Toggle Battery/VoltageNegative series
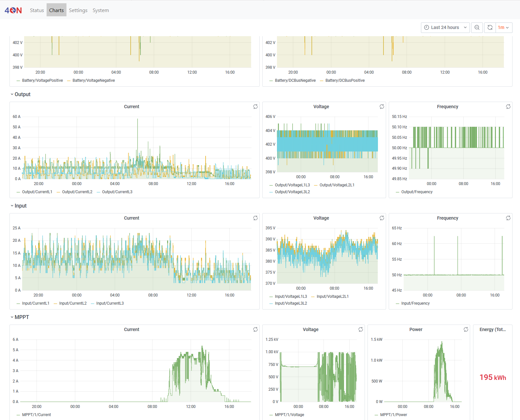This screenshot has height=420, width=520. (x=94, y=80)
